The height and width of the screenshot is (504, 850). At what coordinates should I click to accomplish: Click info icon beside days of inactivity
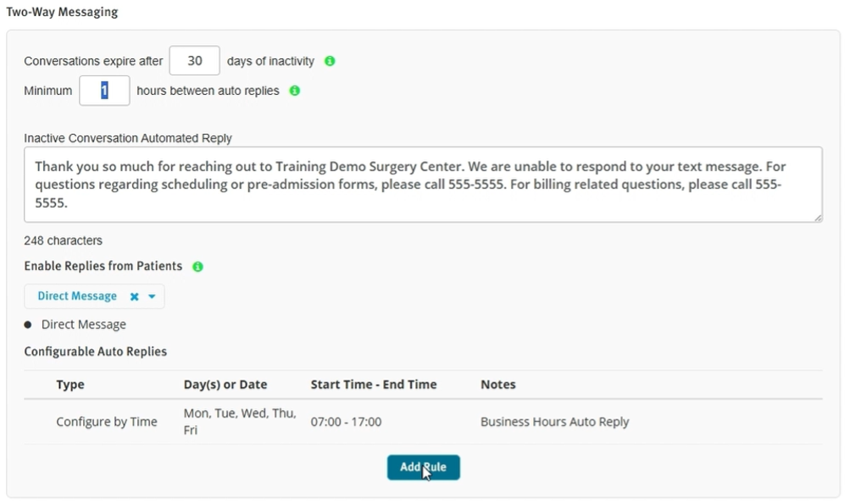point(330,61)
